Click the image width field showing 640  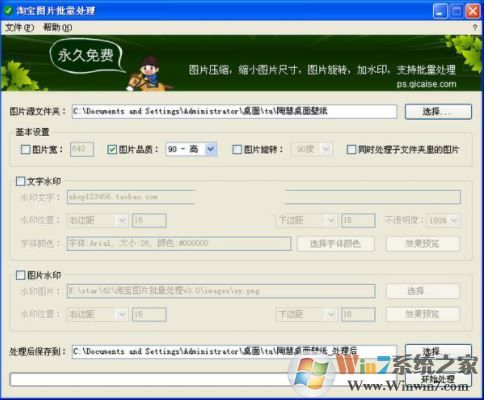[x=82, y=149]
